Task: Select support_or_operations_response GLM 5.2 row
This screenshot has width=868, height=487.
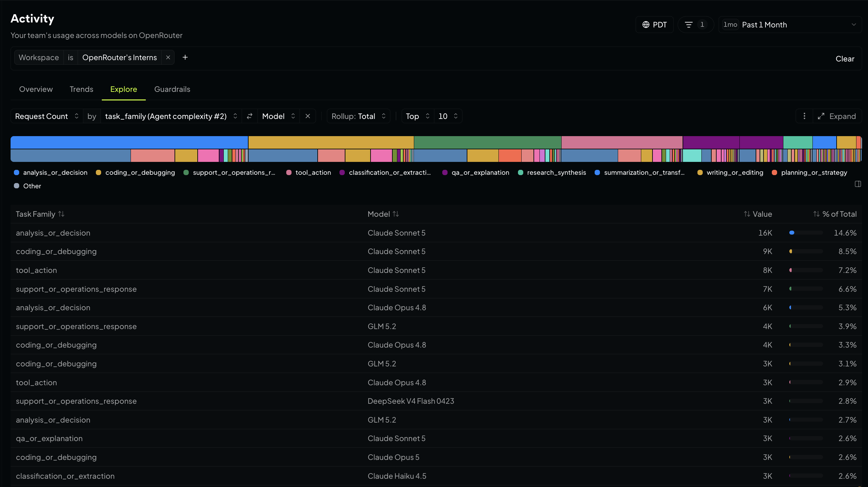Action: tap(436, 326)
